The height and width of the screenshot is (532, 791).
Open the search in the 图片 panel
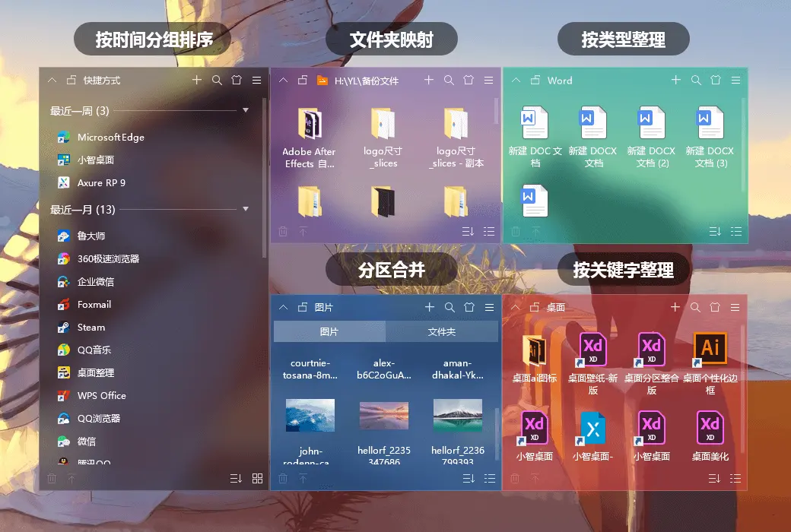coord(449,308)
